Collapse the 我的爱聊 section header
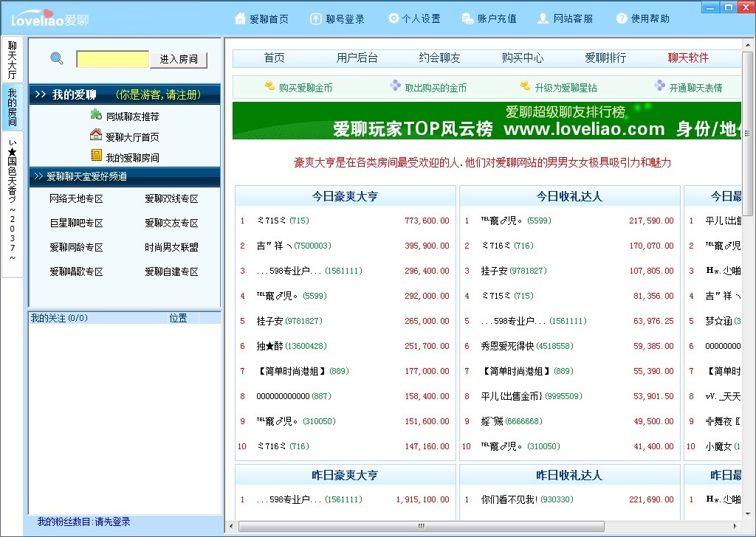The height and width of the screenshot is (537, 756). tap(41, 95)
